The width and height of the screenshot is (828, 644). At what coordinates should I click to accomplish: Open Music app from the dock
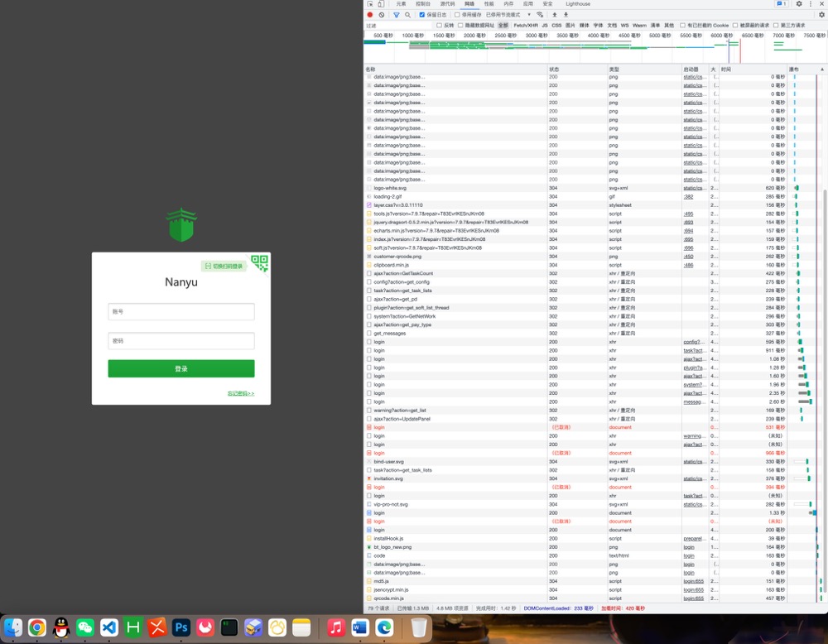point(336,627)
